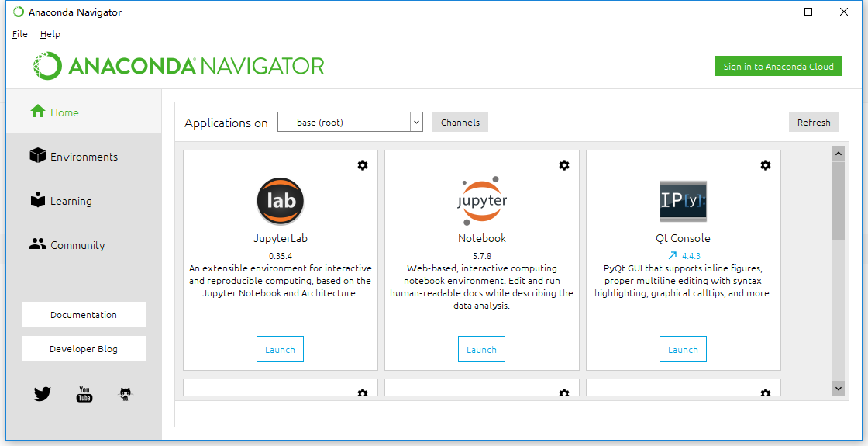868x446 pixels.
Task: Click Qt Console version 4.4.3 text
Action: click(691, 256)
